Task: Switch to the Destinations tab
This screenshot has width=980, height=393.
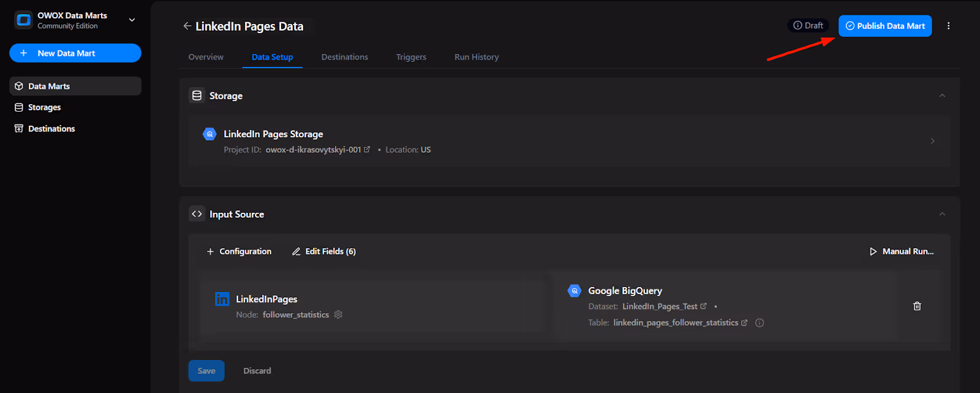Action: point(345,57)
